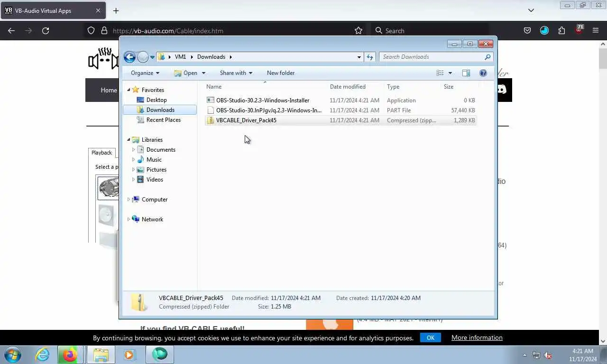The height and width of the screenshot is (364, 607).
Task: Bookmark this page with star icon
Action: tap(359, 31)
